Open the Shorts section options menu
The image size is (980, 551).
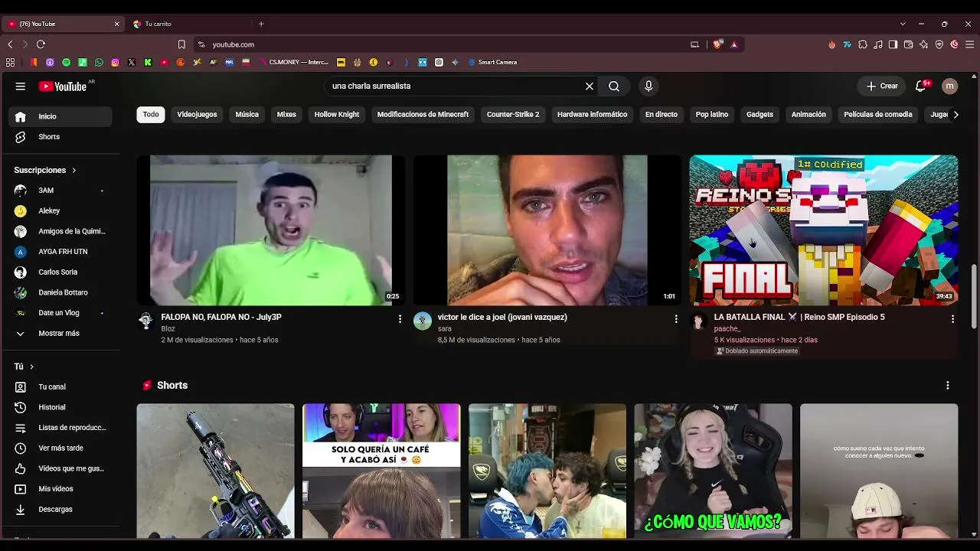click(x=948, y=385)
